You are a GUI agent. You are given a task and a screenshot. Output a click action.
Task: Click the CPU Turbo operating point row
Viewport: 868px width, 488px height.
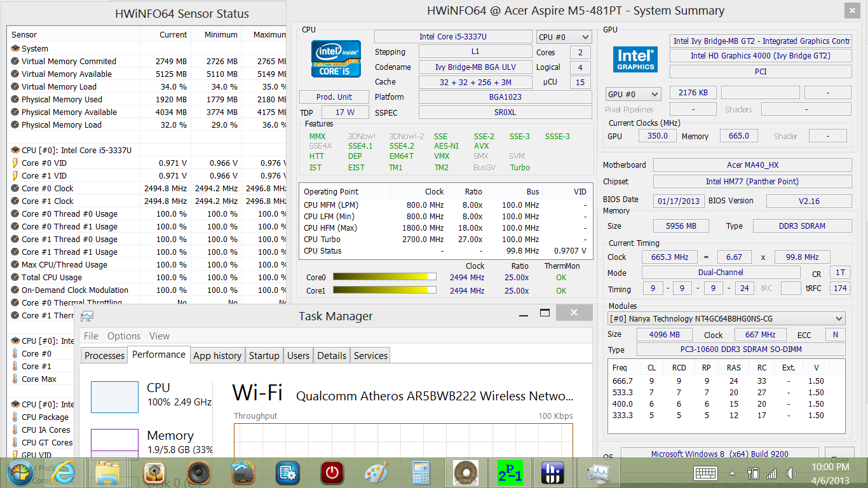[x=445, y=240]
